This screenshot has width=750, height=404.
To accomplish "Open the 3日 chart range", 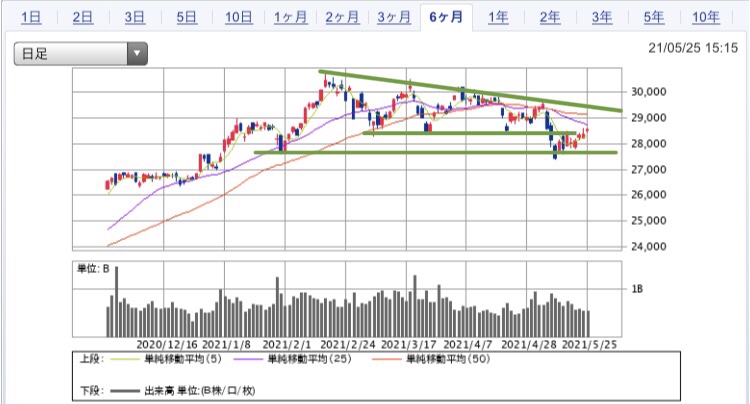I will pos(135,18).
